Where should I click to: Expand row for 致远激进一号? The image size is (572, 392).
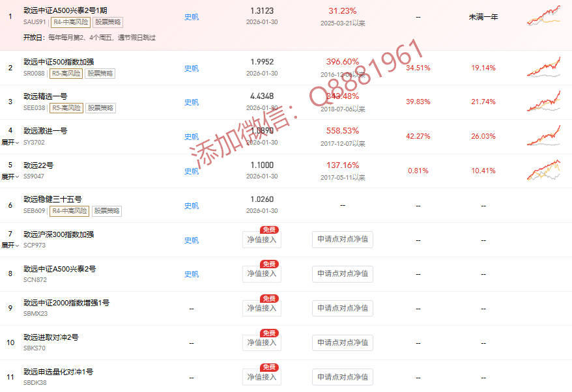(x=10, y=142)
